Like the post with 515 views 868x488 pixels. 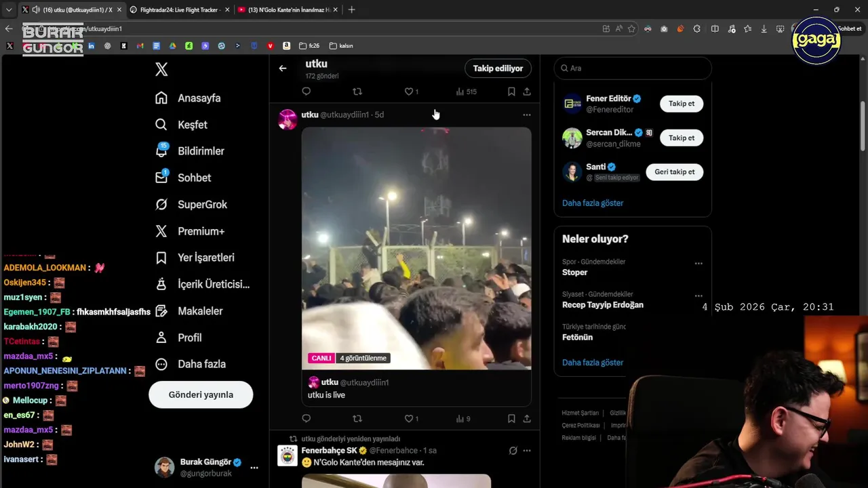pyautogui.click(x=411, y=91)
